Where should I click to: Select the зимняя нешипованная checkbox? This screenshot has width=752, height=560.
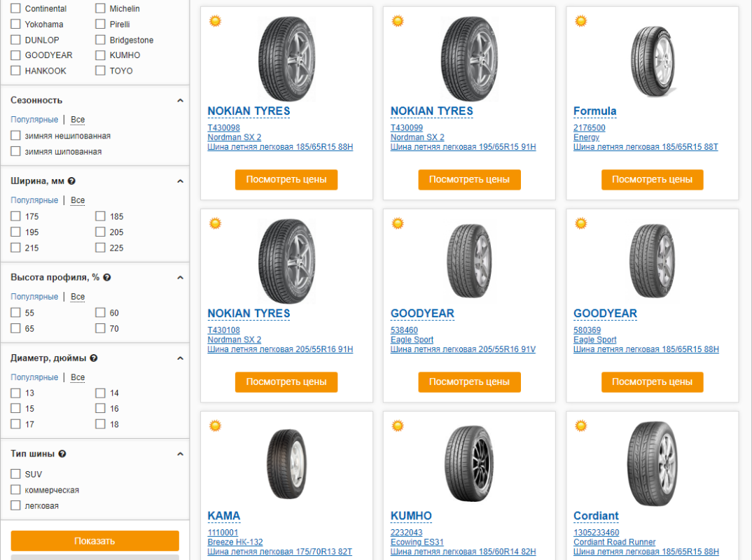(x=16, y=136)
